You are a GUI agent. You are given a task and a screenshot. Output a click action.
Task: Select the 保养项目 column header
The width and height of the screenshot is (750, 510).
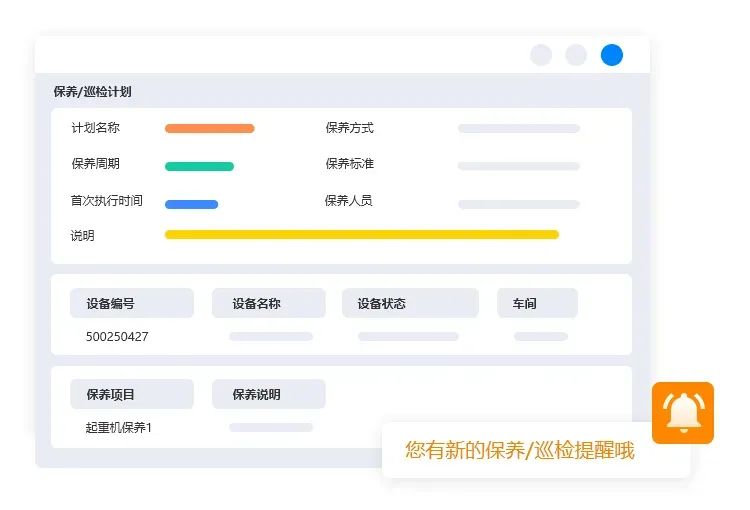coord(132,394)
